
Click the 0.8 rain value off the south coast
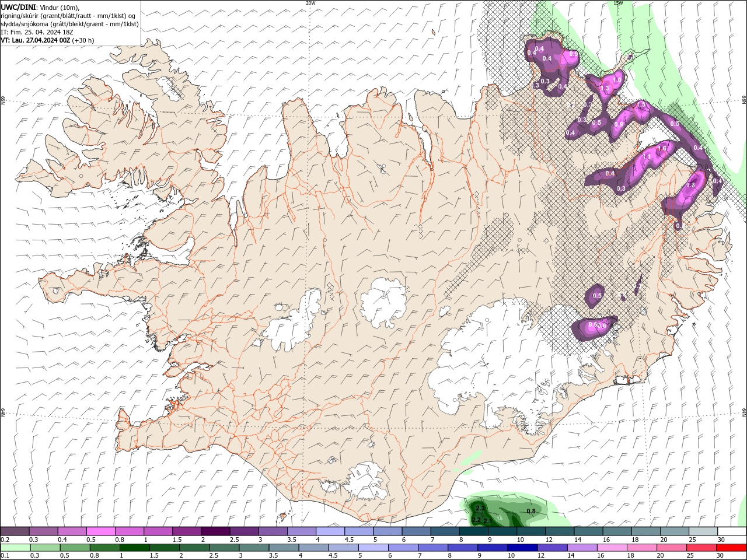point(531,512)
